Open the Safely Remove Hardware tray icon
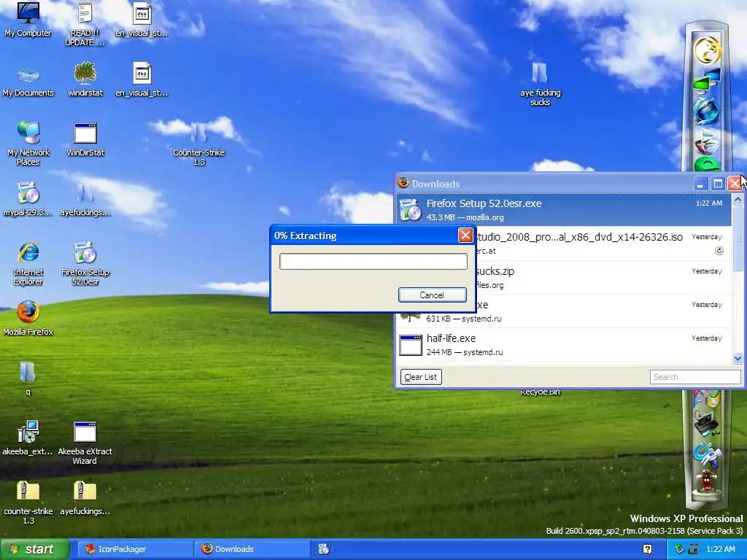747x560 pixels. click(x=679, y=549)
